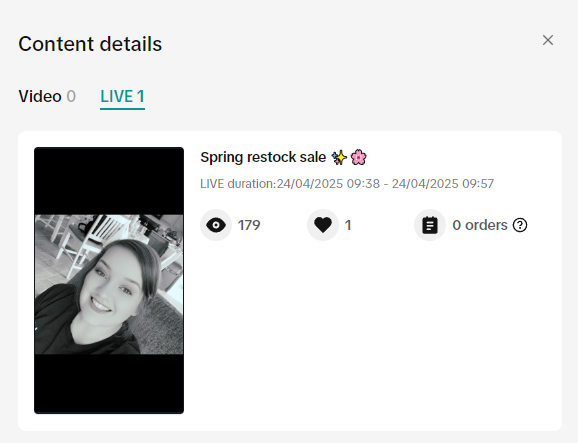
Task: Open the question mark help beside orders
Action: pos(520,225)
